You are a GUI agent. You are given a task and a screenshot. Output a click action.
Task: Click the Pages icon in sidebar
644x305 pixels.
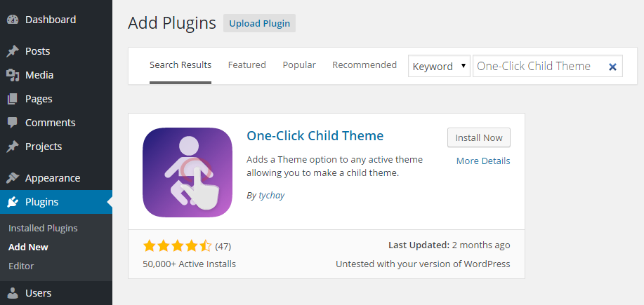click(13, 99)
